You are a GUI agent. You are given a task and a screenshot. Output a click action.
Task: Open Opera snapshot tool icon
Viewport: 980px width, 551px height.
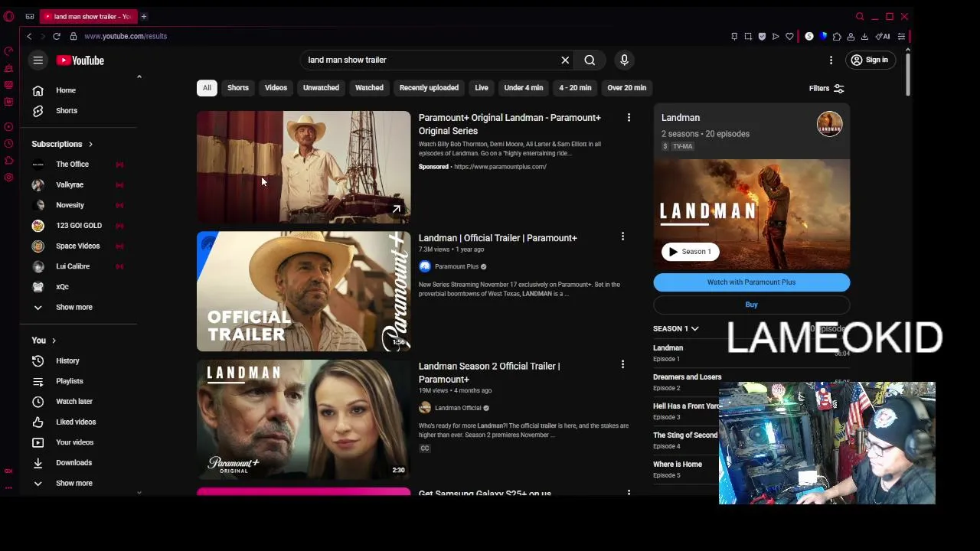(x=748, y=36)
